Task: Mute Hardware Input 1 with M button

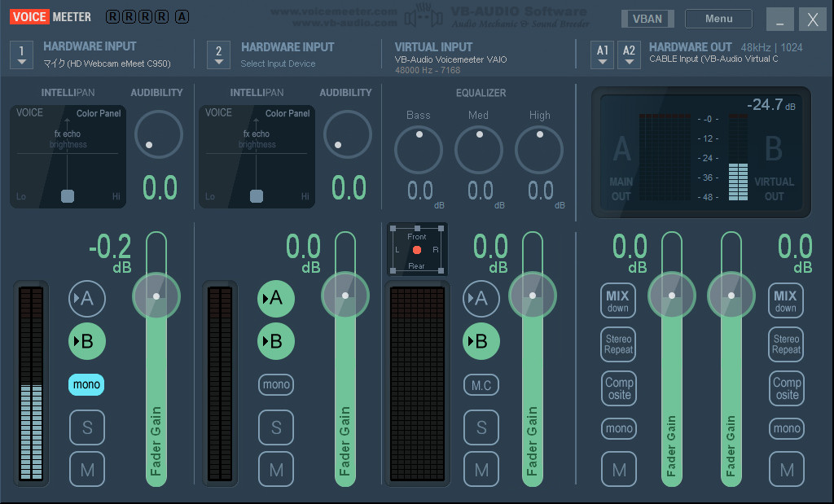Action: click(87, 470)
